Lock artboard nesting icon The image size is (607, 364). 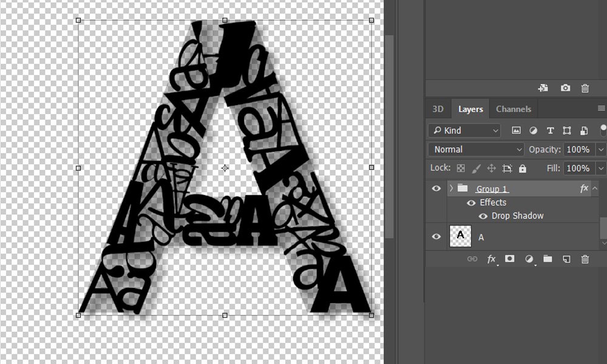click(x=507, y=168)
